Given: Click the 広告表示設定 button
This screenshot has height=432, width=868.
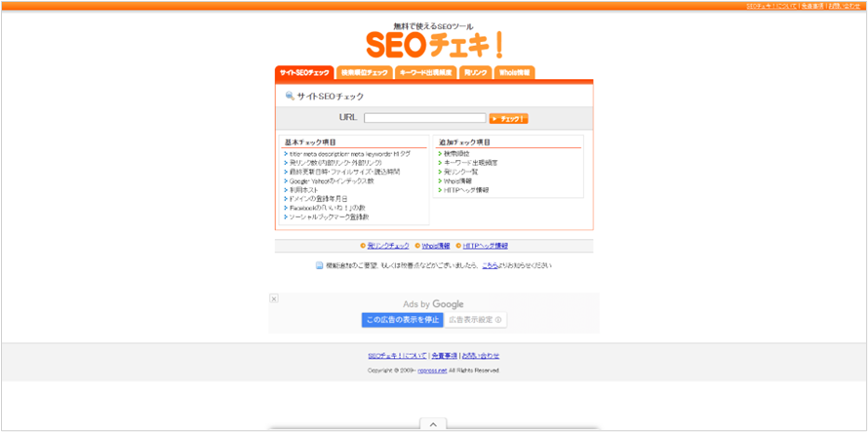Looking at the screenshot, I should coord(475,320).
